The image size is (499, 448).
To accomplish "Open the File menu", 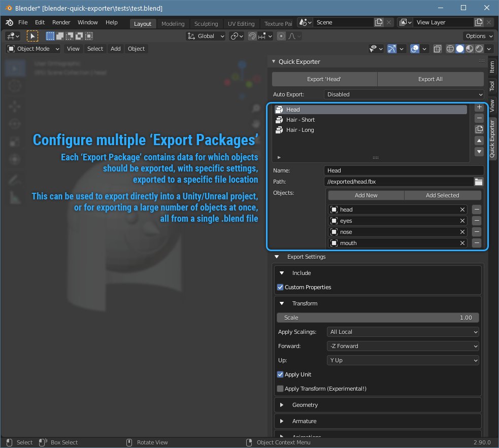I will coord(23,22).
